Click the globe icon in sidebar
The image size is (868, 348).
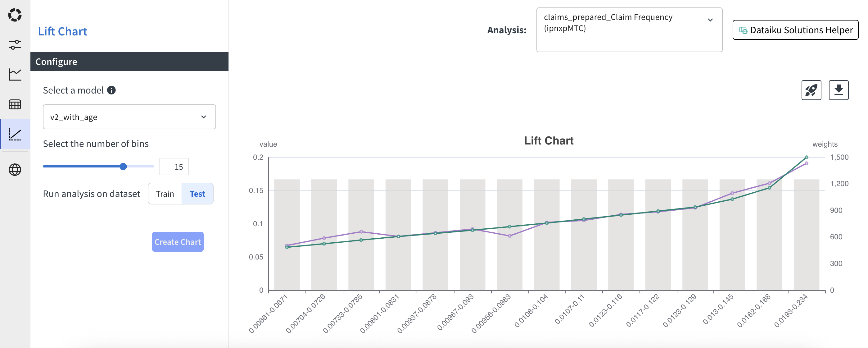click(15, 169)
